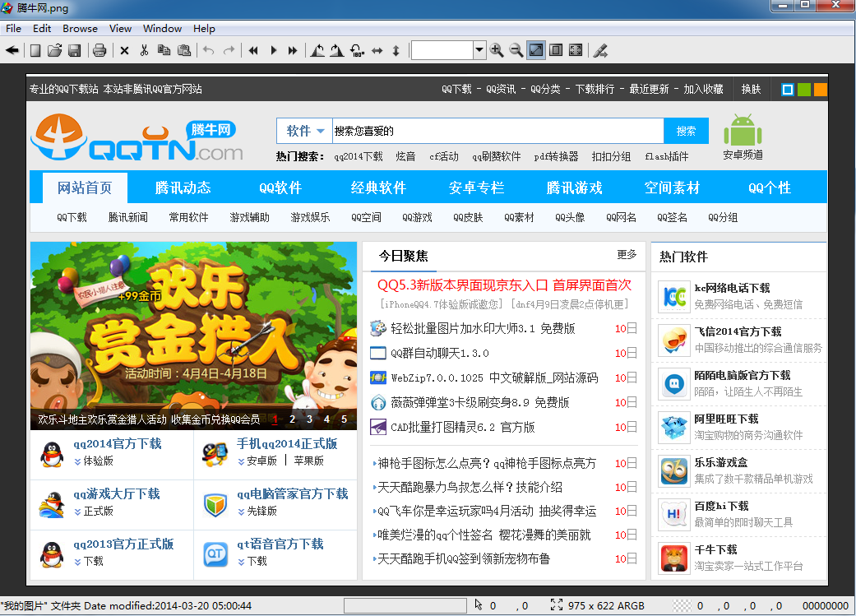Click the Print icon in the toolbar
This screenshot has height=616, width=856.
(x=99, y=51)
